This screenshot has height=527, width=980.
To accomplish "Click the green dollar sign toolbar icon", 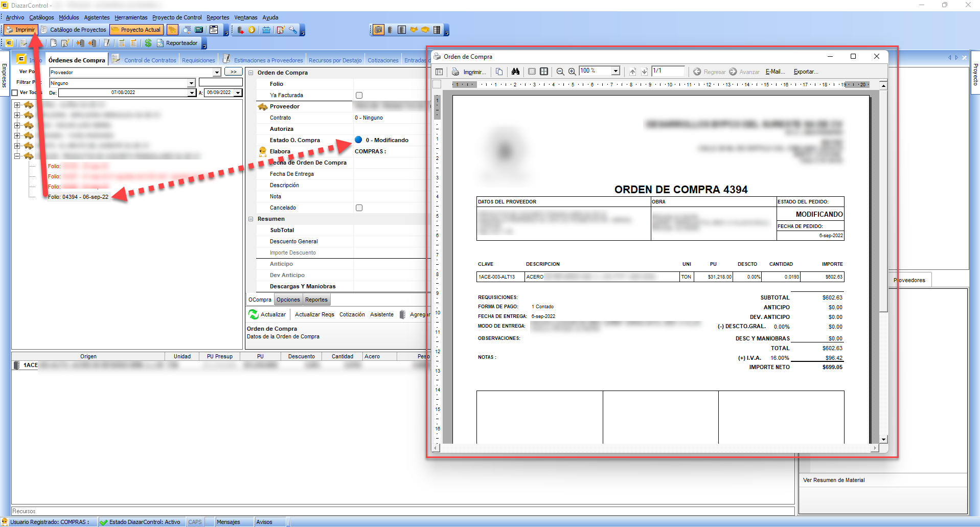I will point(148,43).
